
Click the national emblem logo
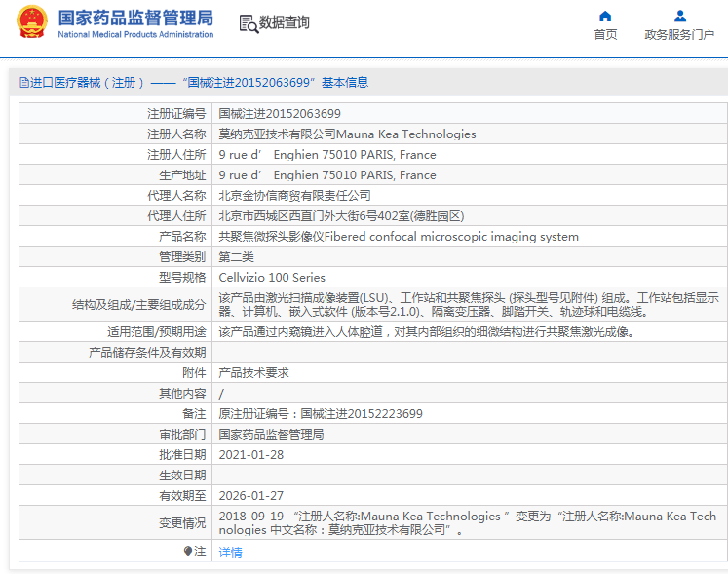coord(32,22)
